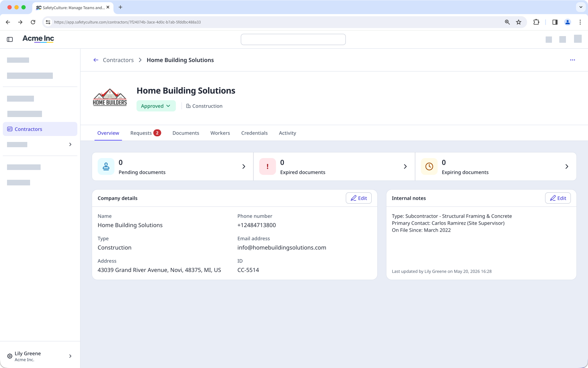The image size is (588, 368).
Task: Switch to the Overview tab
Action: pyautogui.click(x=108, y=133)
